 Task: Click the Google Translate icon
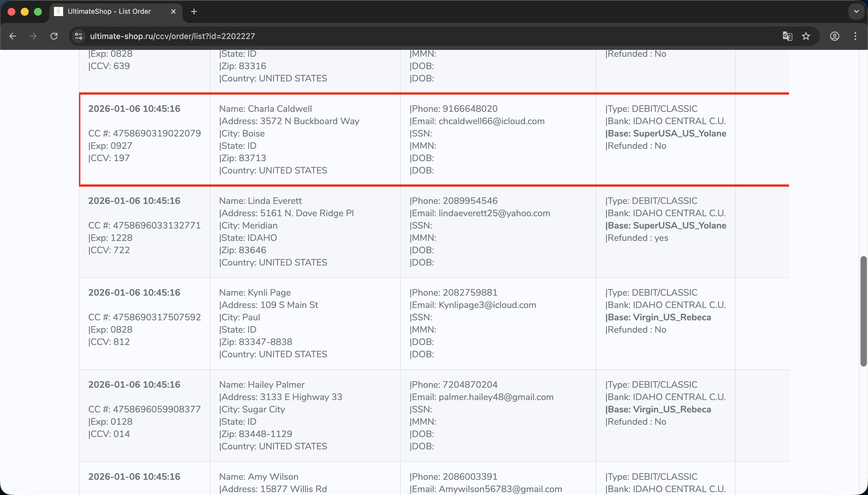(x=787, y=36)
